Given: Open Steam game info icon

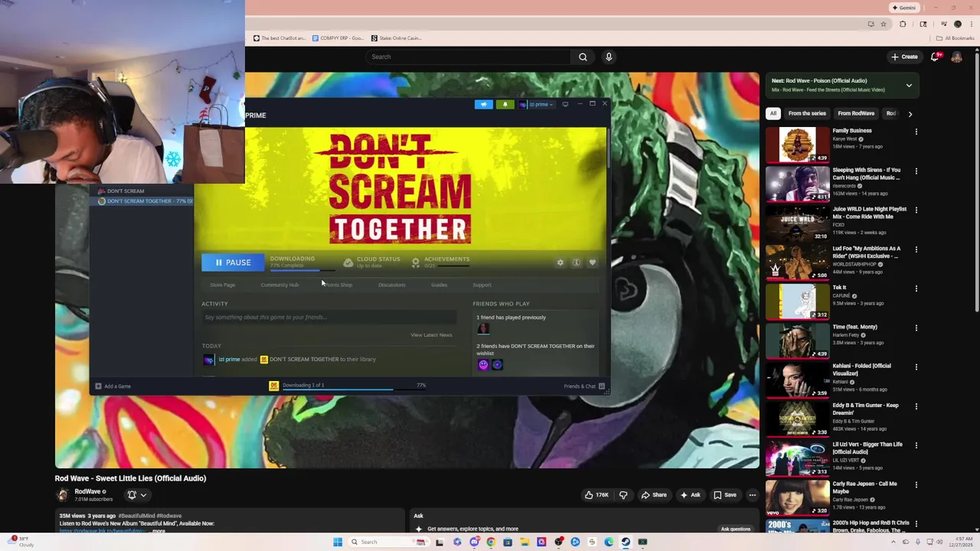Looking at the screenshot, I should tap(577, 262).
